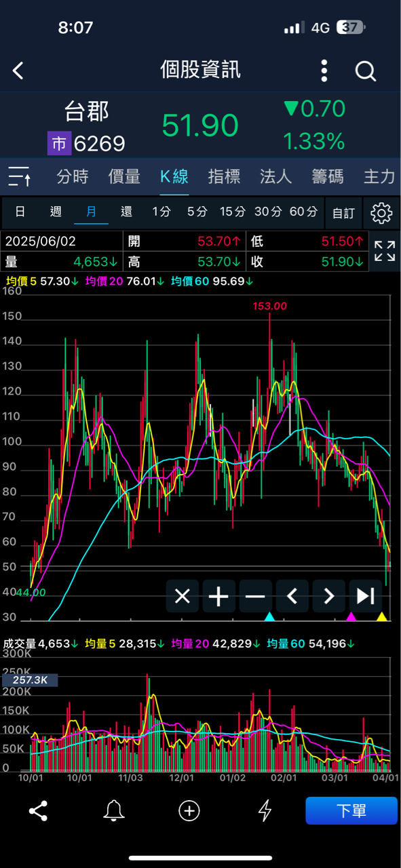Viewport: 401px width, 868px height.
Task: Expand the chart to fullscreen
Action: point(385,251)
